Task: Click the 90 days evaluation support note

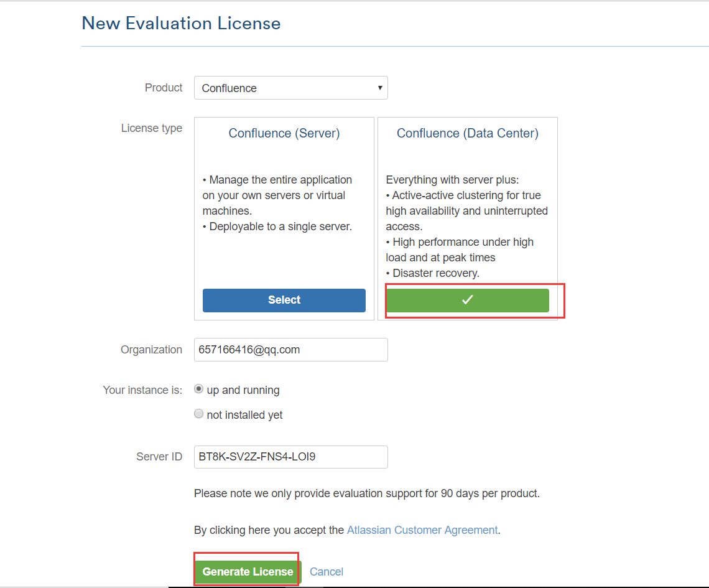Action: pos(367,493)
